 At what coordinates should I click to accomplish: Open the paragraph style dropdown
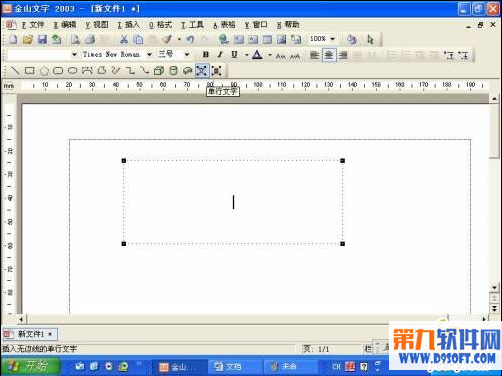[x=74, y=54]
